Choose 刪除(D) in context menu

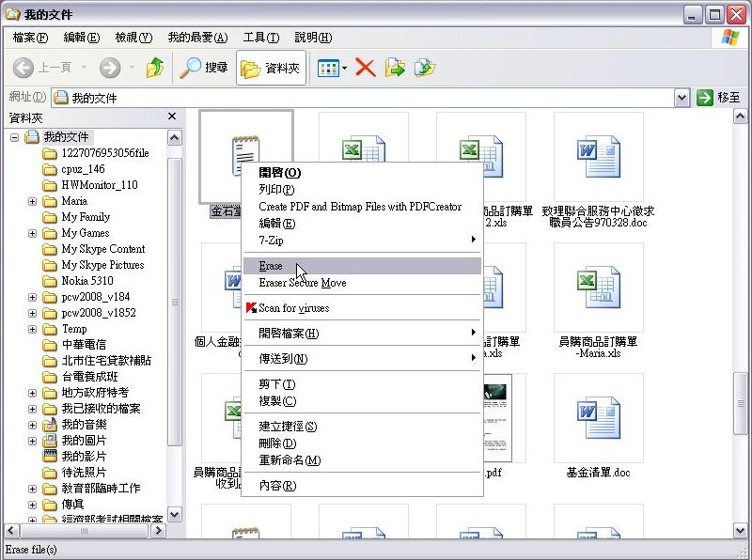(x=363, y=443)
